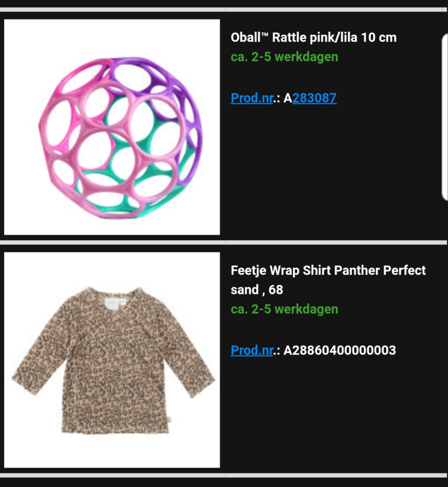Viewport: 448px width, 487px height.
Task: Click the delivery time text under Feetje shirt
Action: coord(284,310)
